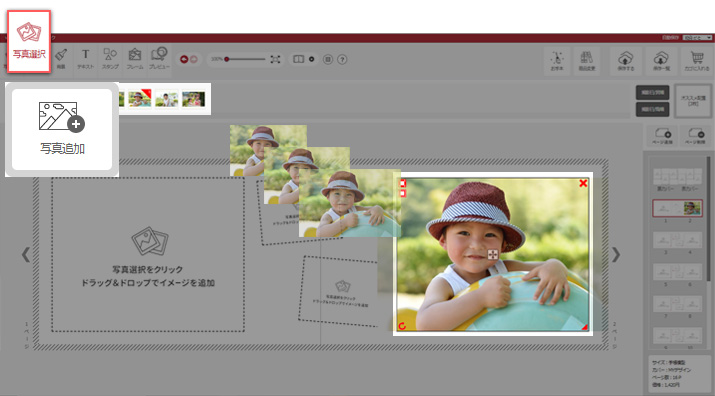Click the ページ追加 add page icon
Image resolution: width=715 pixels, height=396 pixels.
(663, 135)
